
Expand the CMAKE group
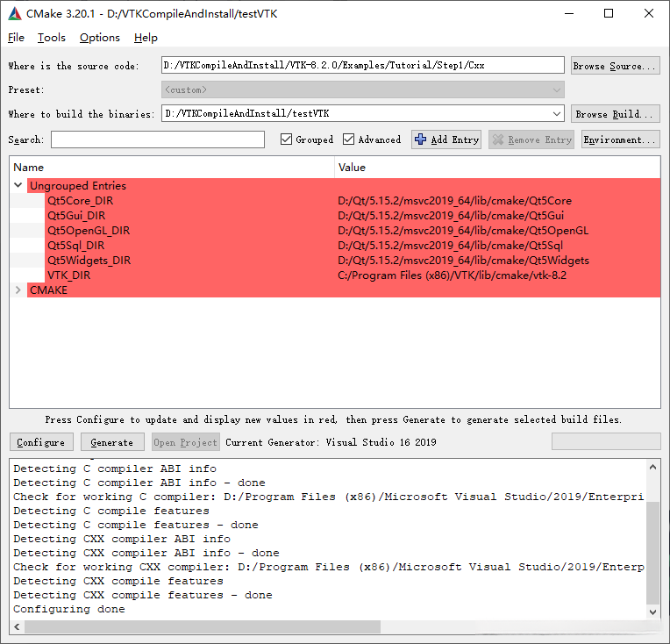(18, 290)
